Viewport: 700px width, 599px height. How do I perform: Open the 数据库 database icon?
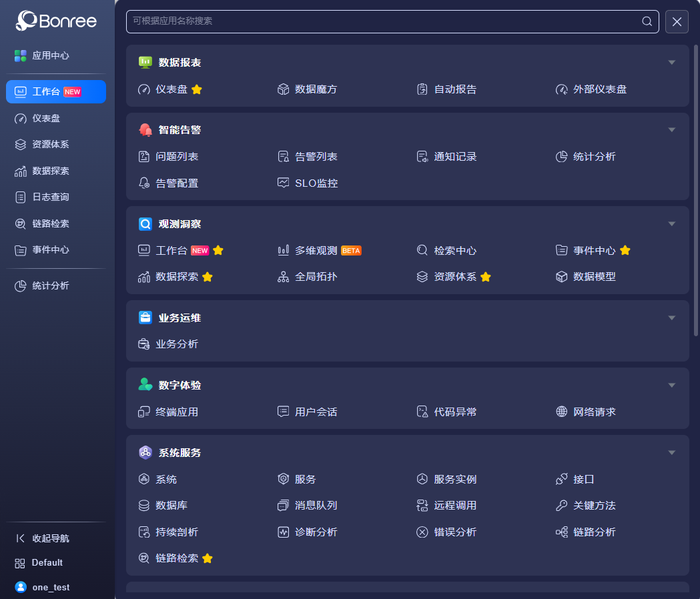(x=143, y=506)
